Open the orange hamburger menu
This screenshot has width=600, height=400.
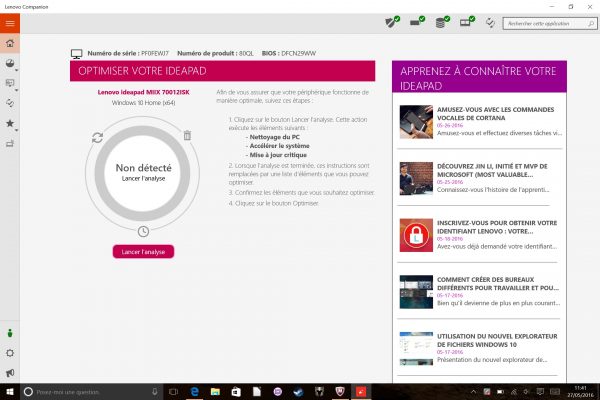(10, 23)
